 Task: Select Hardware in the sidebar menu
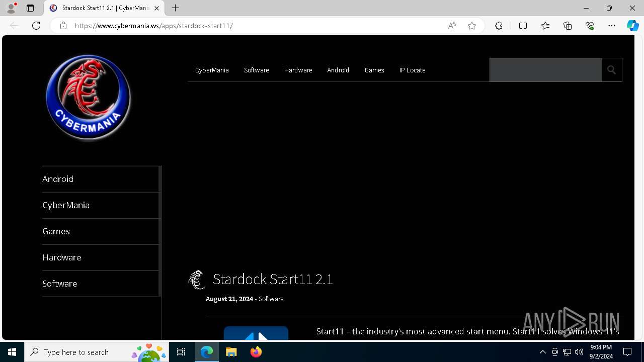click(x=100, y=257)
